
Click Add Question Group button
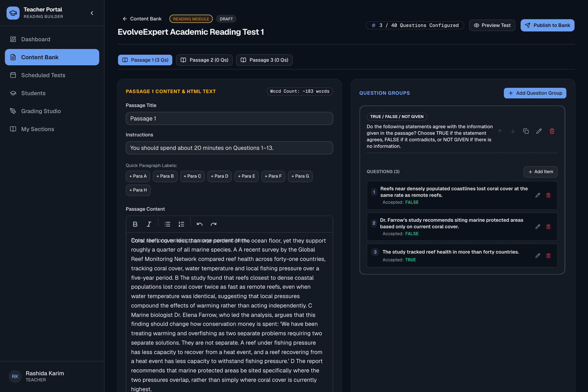click(535, 93)
